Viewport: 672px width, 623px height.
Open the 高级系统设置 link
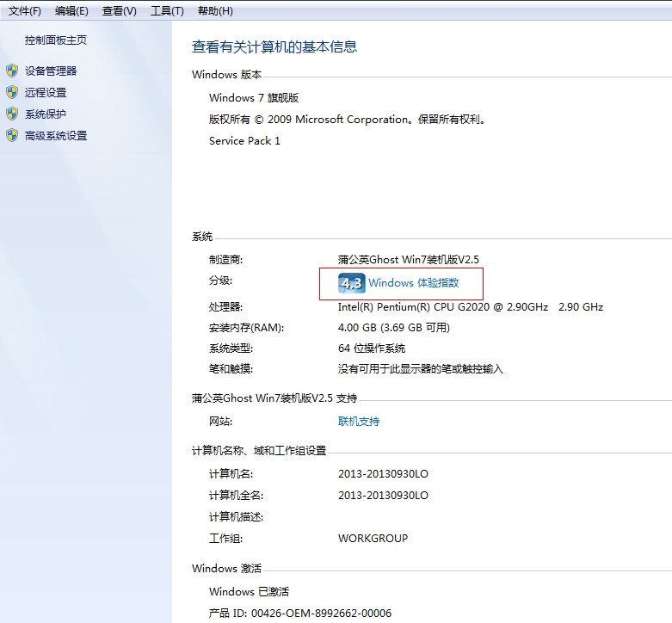(x=56, y=136)
